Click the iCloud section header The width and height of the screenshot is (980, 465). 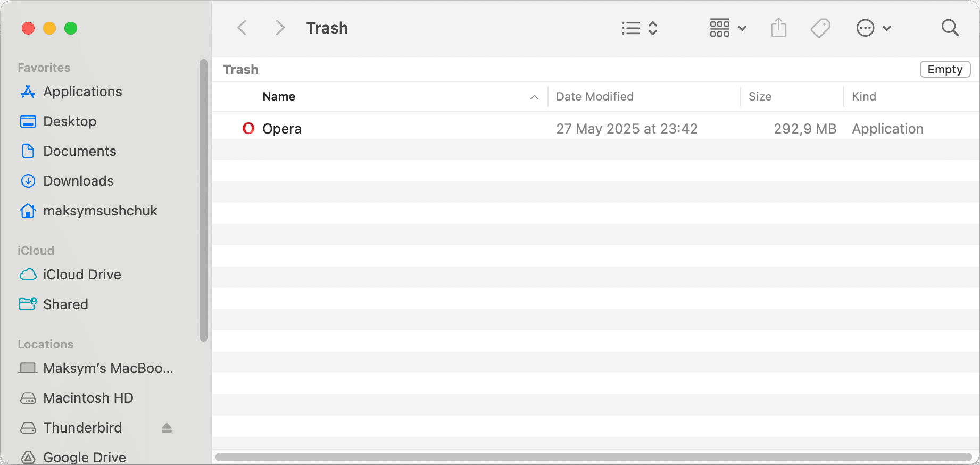click(x=36, y=251)
